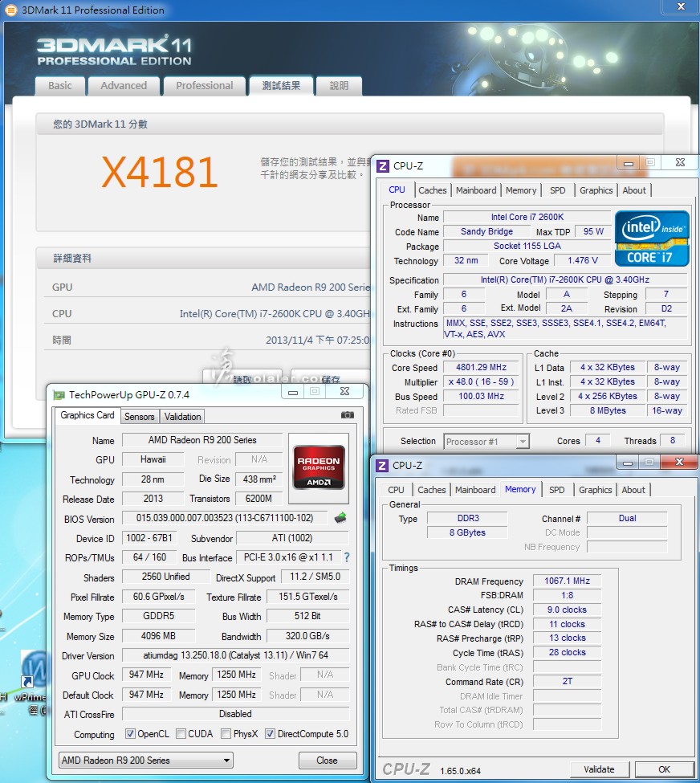The height and width of the screenshot is (783, 700).
Task: Open the SPD tab in the upper CPU-Z window
Action: click(x=558, y=190)
